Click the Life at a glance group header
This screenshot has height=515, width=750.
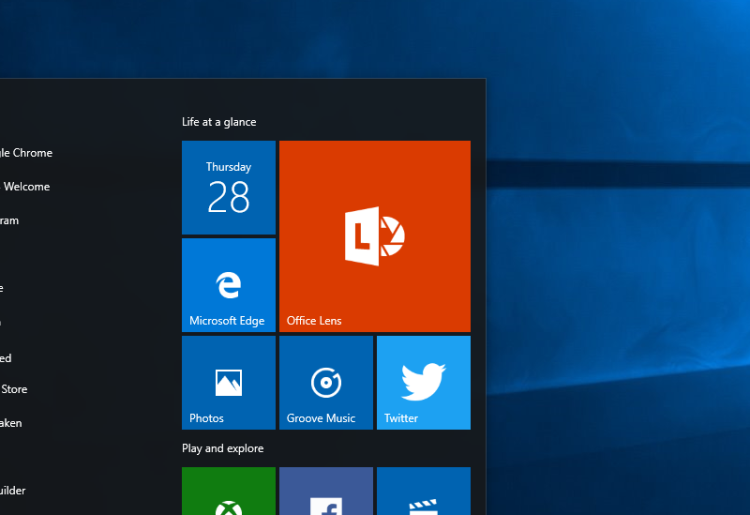219,122
